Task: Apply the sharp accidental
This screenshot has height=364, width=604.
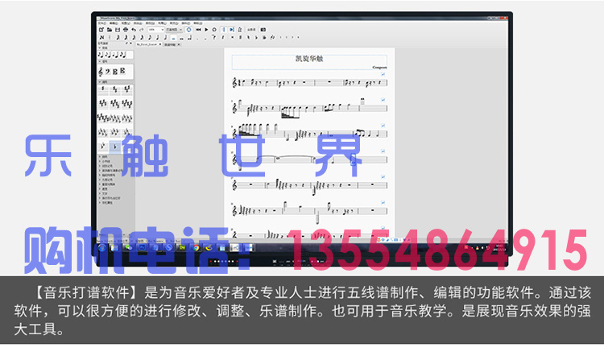Action: click(241, 37)
